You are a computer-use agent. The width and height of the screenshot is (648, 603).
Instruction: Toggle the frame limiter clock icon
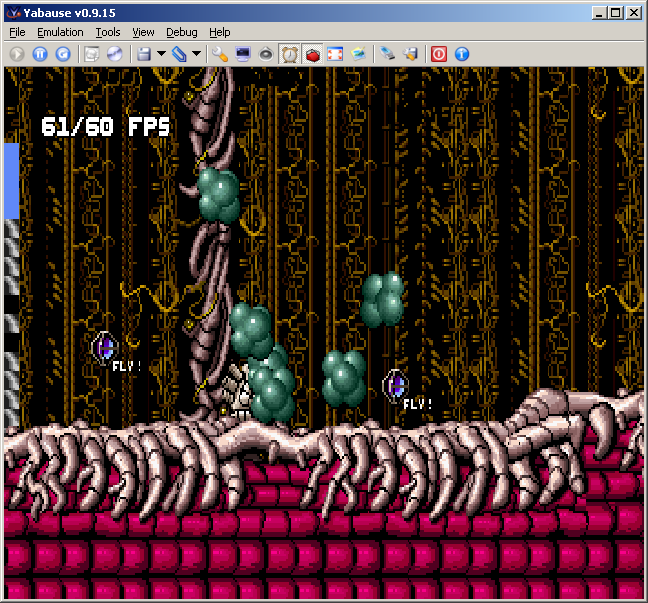(x=290, y=54)
